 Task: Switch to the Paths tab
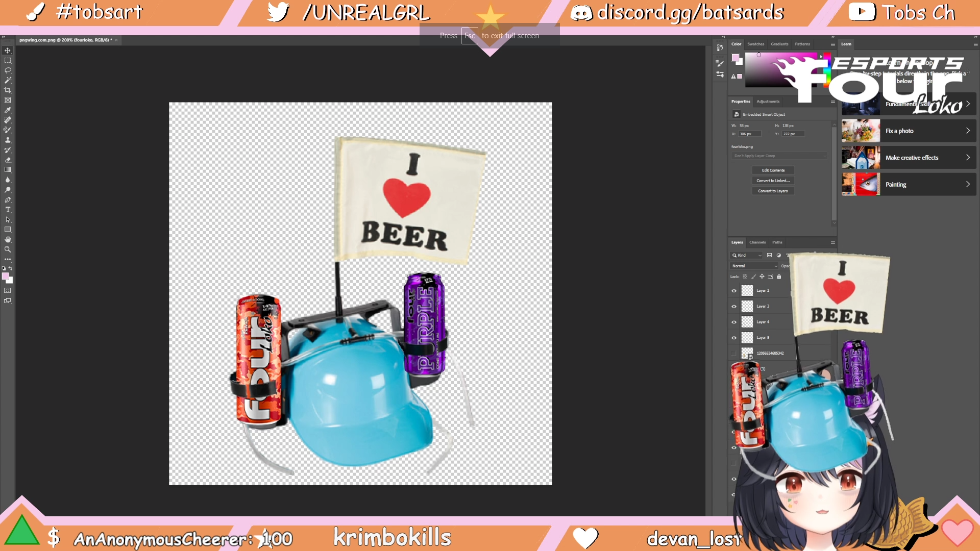777,242
